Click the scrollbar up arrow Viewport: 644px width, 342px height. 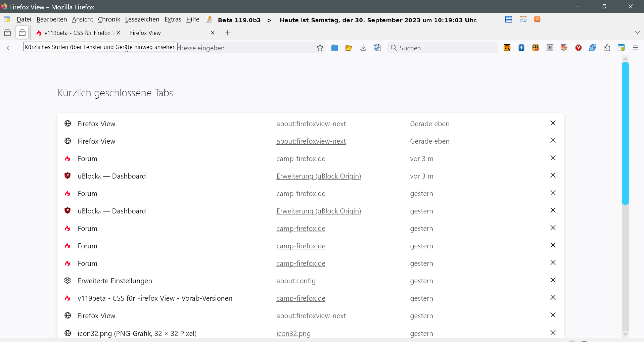coord(625,59)
